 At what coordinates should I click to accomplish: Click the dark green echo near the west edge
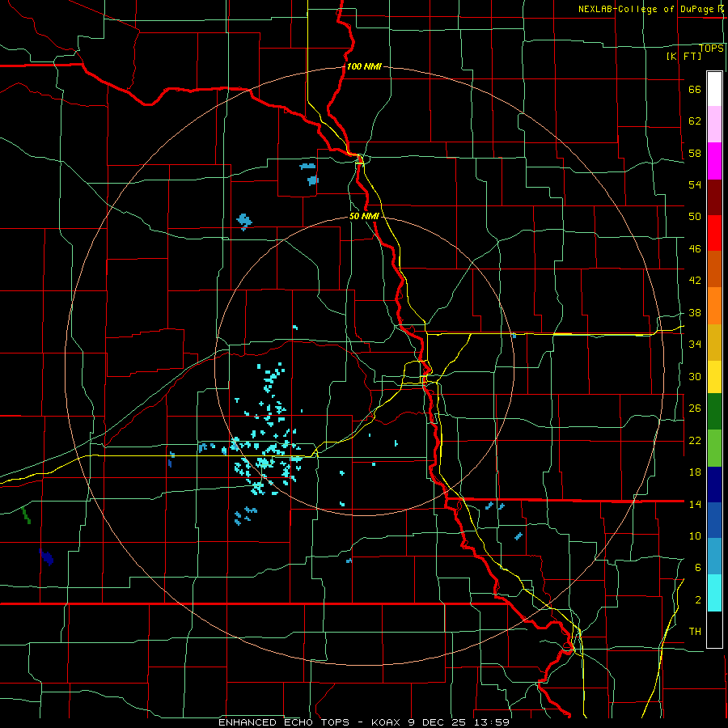click(26, 516)
